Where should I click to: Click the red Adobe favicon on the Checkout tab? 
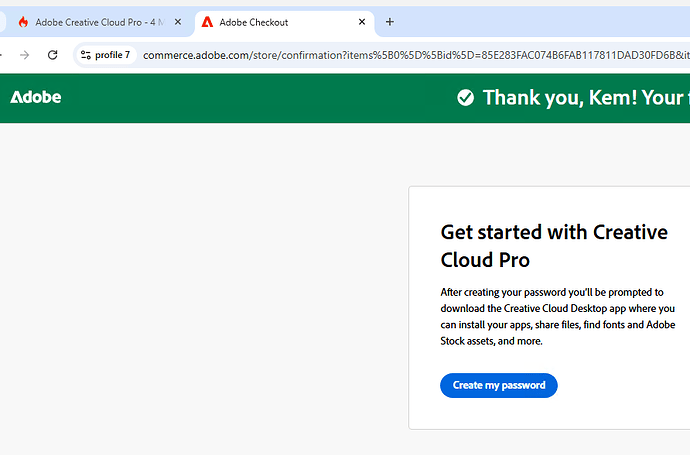(207, 22)
